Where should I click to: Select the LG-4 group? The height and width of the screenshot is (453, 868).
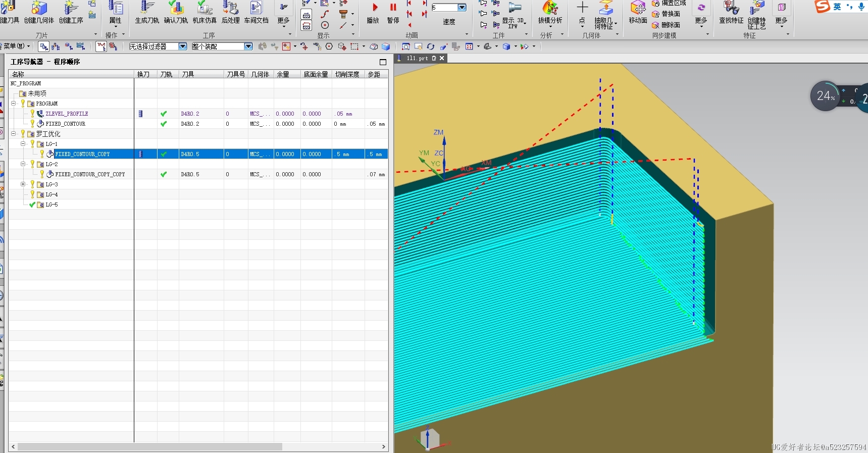coord(52,194)
